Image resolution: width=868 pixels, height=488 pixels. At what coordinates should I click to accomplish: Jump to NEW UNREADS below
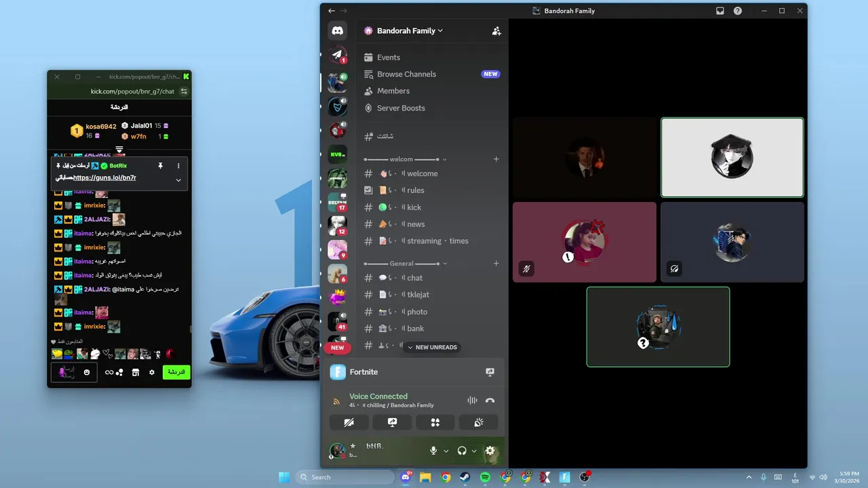432,347
